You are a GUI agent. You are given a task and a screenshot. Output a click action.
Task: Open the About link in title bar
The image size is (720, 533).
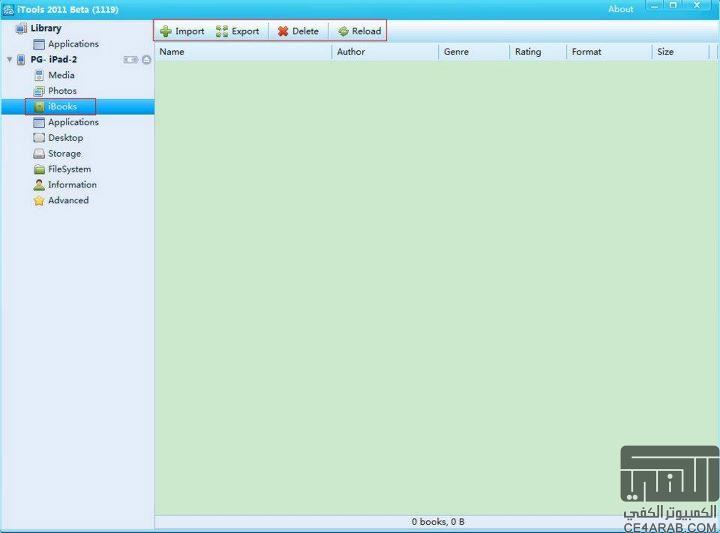(x=621, y=9)
